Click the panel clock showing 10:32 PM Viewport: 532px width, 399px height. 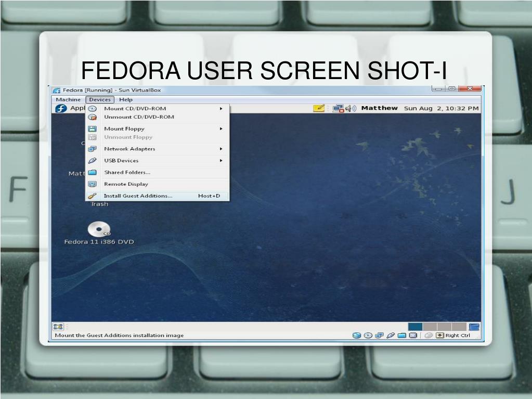(441, 108)
